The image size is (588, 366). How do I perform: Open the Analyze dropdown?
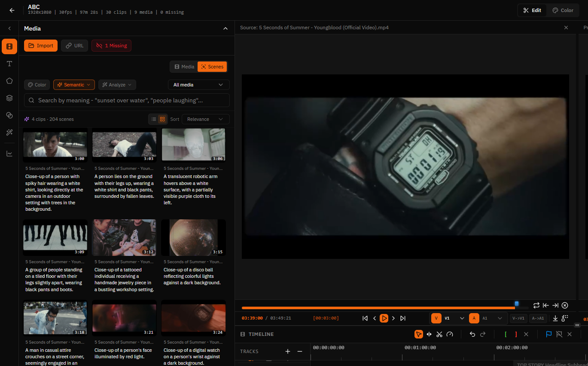tap(117, 85)
